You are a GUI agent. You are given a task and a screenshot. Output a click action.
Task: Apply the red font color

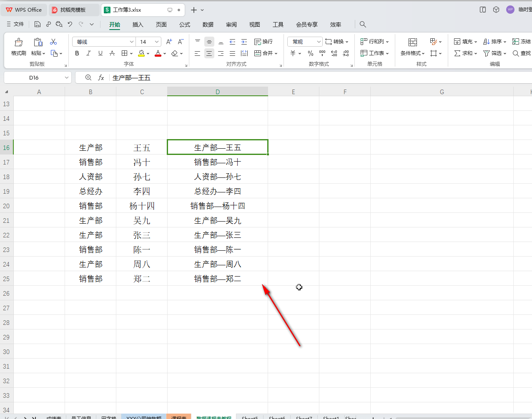tap(158, 53)
